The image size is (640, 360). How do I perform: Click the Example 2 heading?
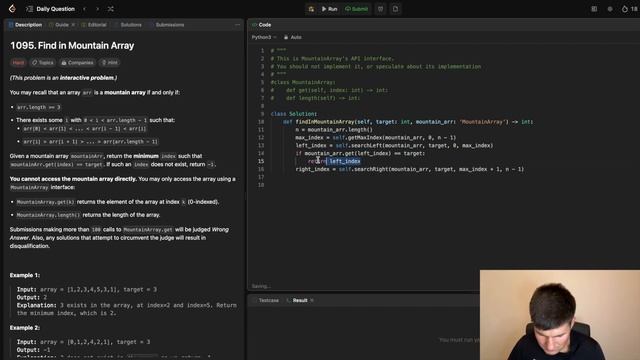point(25,328)
